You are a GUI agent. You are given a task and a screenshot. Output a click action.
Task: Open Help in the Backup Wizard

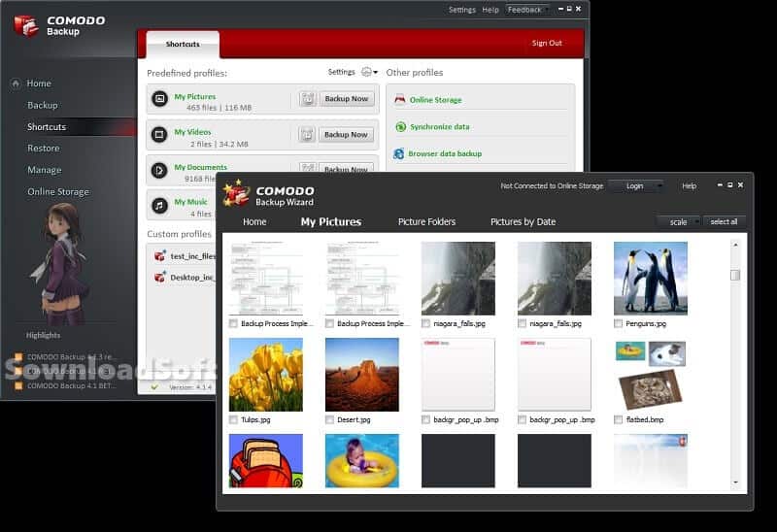tap(690, 185)
